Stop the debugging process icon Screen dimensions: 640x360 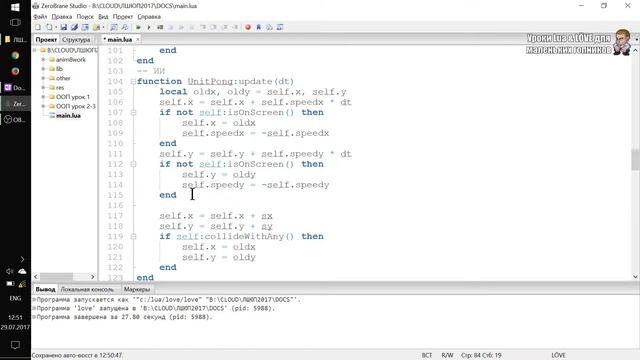pos(171,27)
